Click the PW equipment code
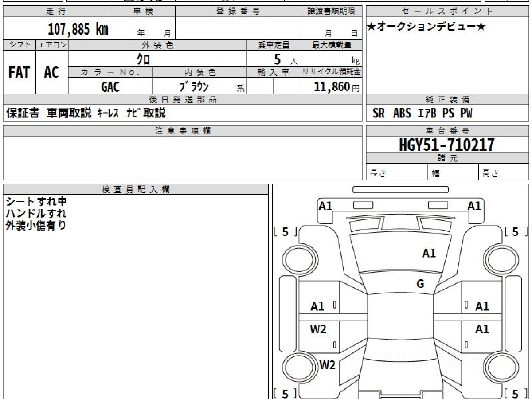 coord(466,113)
